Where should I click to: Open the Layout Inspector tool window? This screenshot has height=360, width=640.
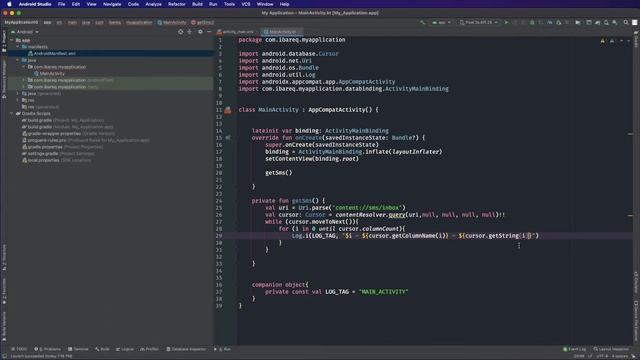click(611, 349)
